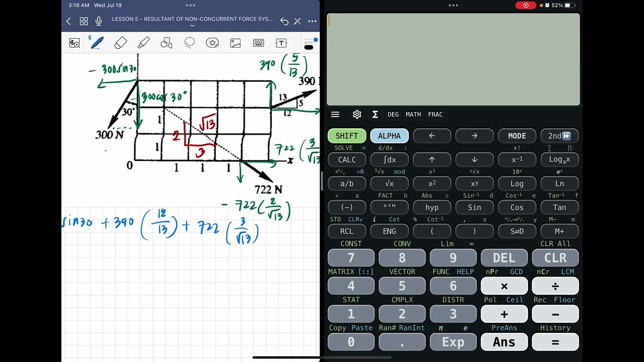Screen dimensions: 644x362
Task: Clear the display with CLR key
Action: point(555,258)
